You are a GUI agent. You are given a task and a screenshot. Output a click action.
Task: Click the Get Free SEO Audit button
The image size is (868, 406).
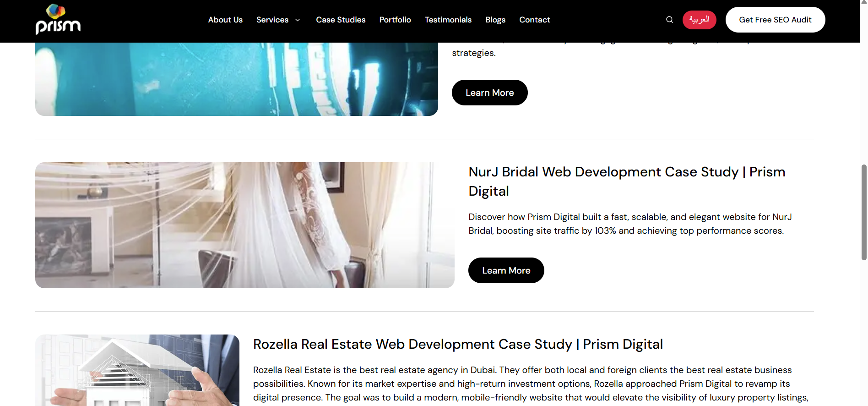(x=775, y=20)
